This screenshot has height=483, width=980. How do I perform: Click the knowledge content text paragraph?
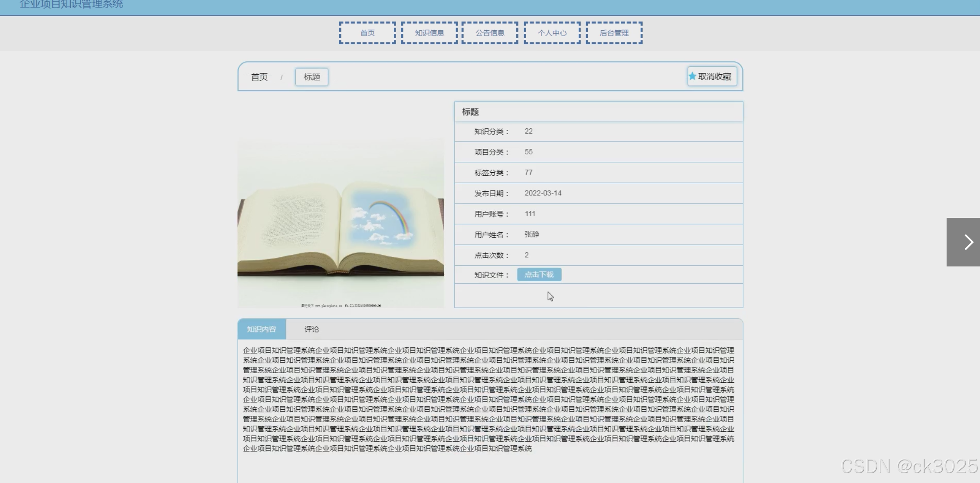pyautogui.click(x=488, y=399)
